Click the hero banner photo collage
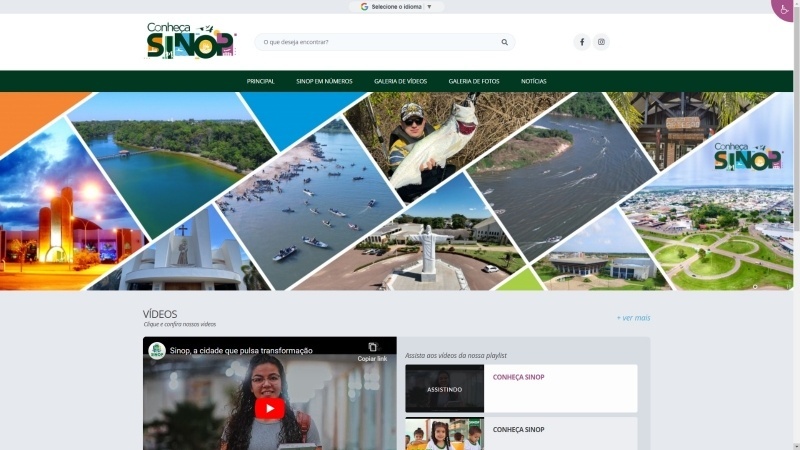The image size is (800, 450). (x=396, y=191)
